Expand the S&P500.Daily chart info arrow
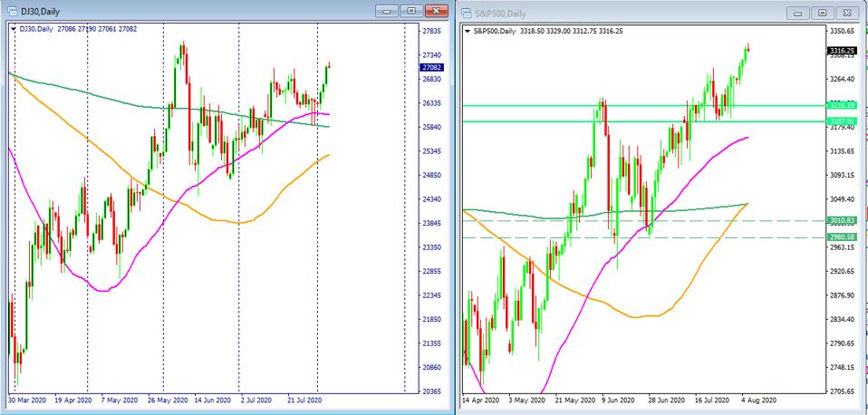The image size is (868, 415). click(468, 30)
